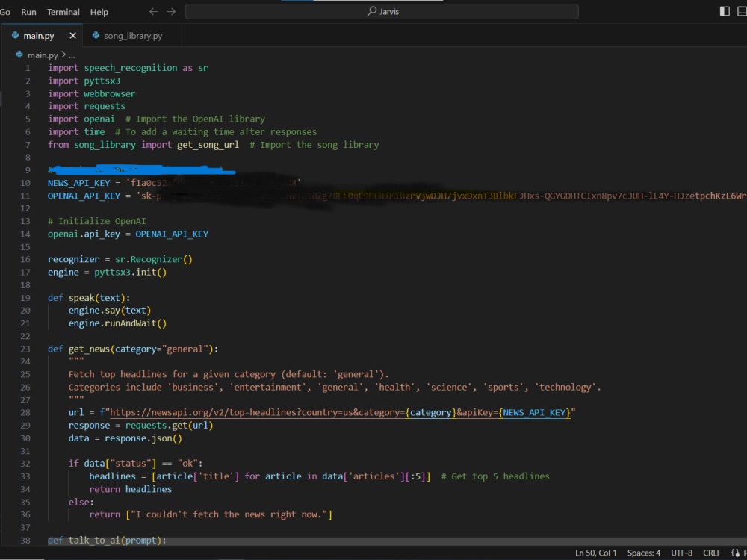747x560 pixels.
Task: Switch to the song_library.py tab
Action: pos(133,36)
